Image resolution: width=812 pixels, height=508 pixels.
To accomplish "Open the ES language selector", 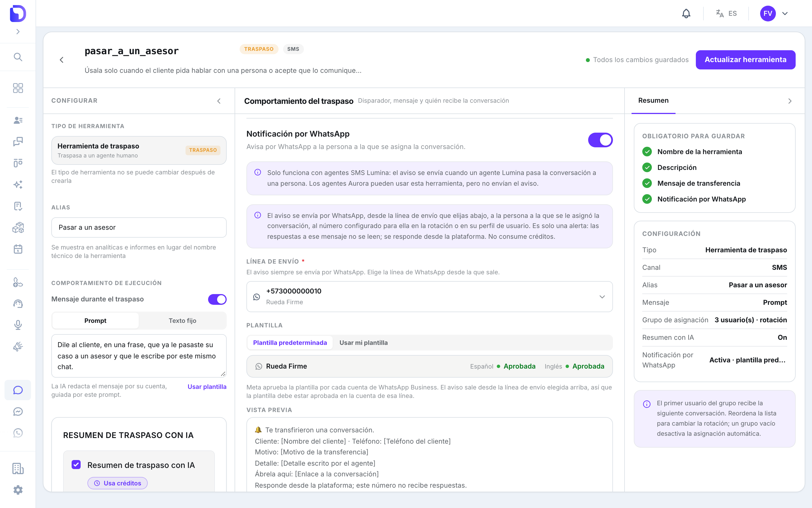I will [x=726, y=14].
